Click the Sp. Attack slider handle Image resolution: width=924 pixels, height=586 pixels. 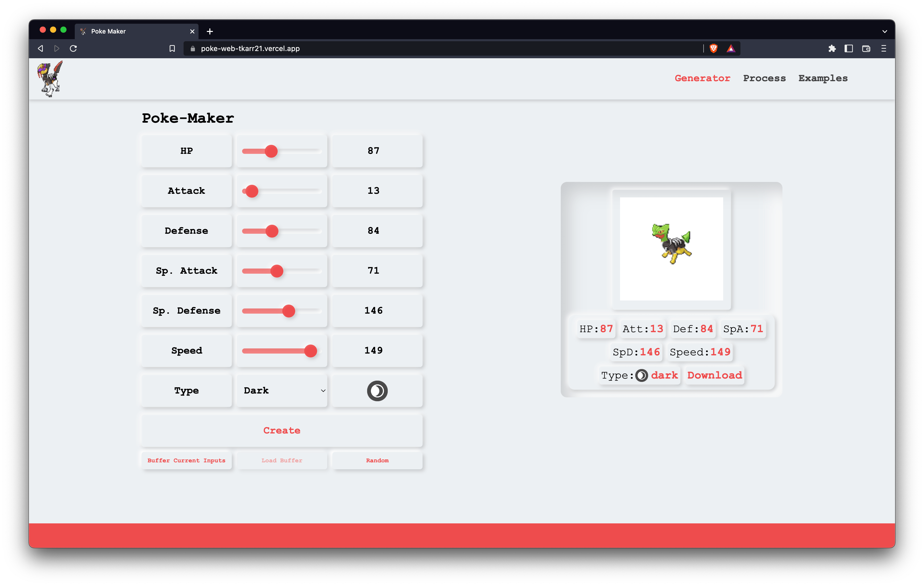(277, 271)
